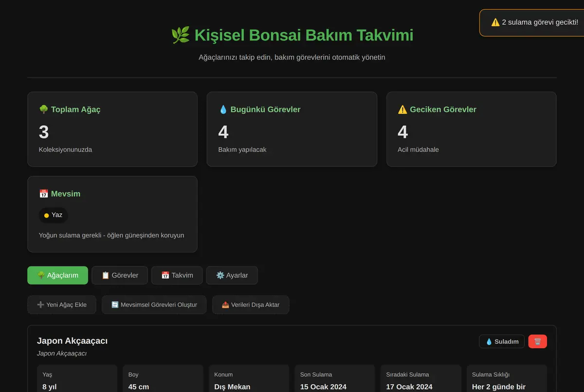Screen dimensions: 584x392
Task: Click the italic Japon Akçaağacı species subtitle
Action: click(x=62, y=354)
